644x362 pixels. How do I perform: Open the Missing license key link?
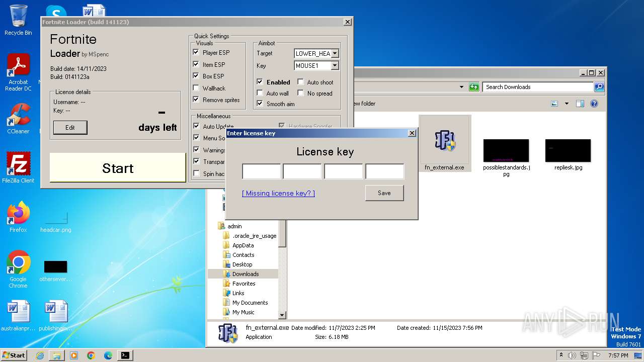pyautogui.click(x=278, y=193)
